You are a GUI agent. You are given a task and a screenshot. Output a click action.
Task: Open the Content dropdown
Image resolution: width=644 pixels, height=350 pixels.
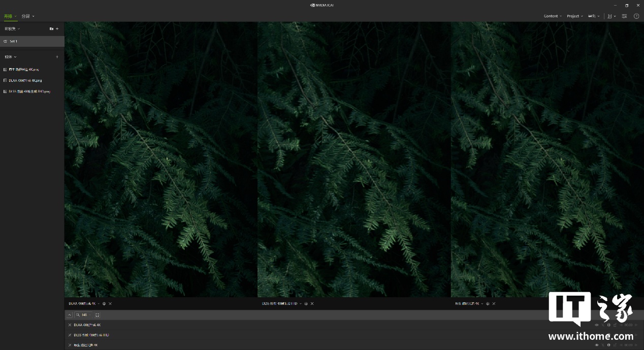pos(553,16)
